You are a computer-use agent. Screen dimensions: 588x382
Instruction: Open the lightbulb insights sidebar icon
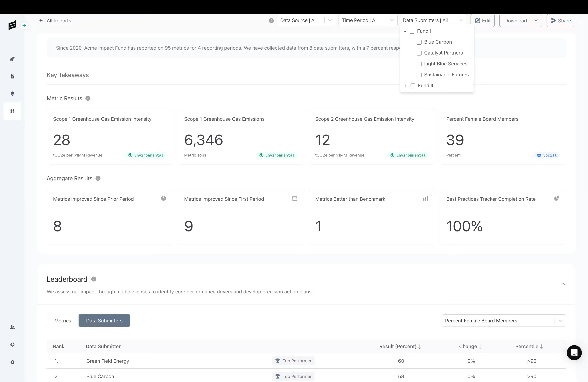coord(12,94)
